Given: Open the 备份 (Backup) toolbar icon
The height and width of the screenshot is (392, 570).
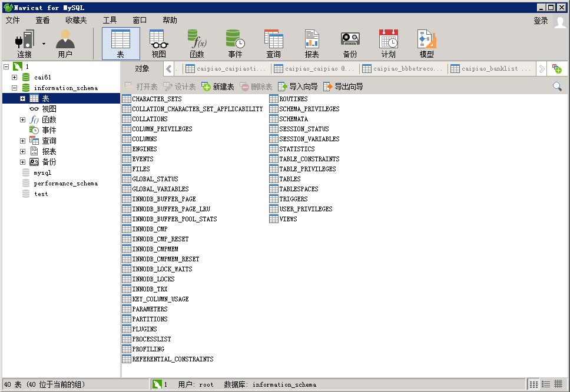Looking at the screenshot, I should point(350,44).
